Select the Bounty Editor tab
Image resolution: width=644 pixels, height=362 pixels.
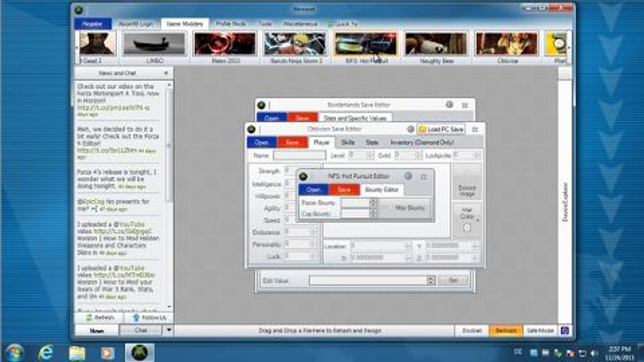click(381, 190)
